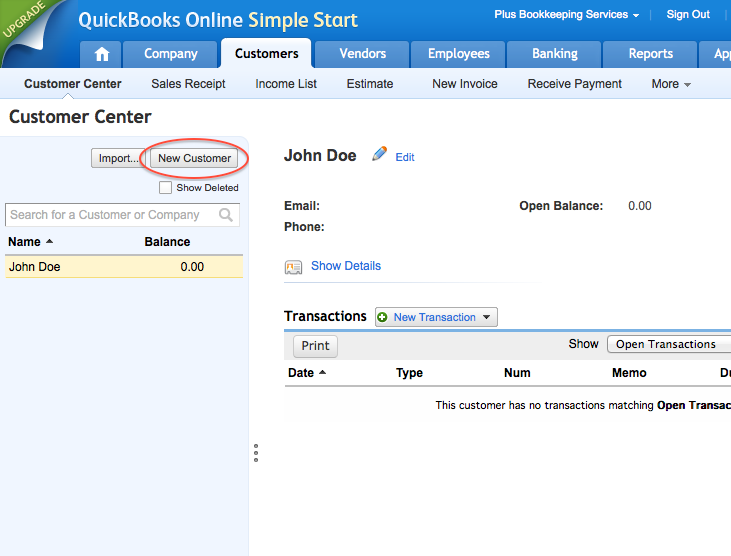Click the Name column sort arrow
Viewport: 731px width, 556px height.
(49, 241)
